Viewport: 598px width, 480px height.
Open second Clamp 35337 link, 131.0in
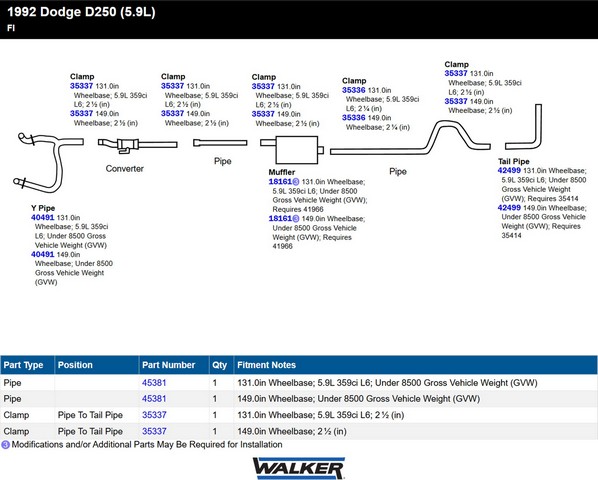click(x=172, y=86)
